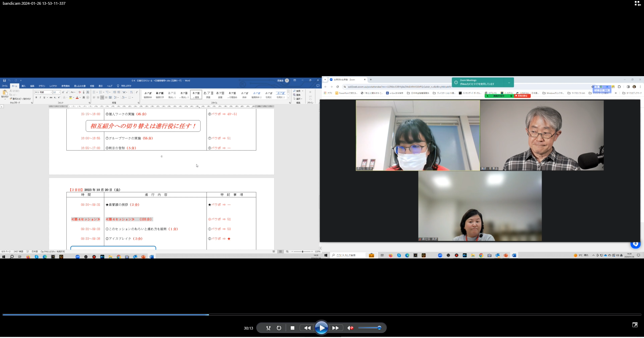Open the デザイン tab in Word
The width and height of the screenshot is (644, 338).
click(x=42, y=86)
